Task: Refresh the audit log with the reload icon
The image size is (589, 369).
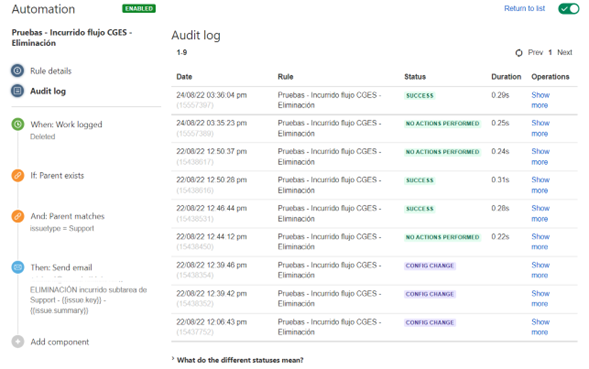Action: (519, 53)
